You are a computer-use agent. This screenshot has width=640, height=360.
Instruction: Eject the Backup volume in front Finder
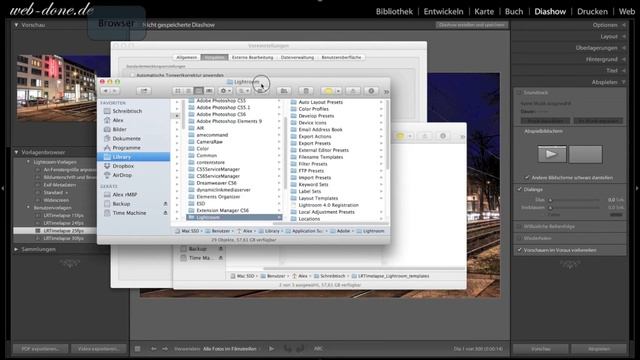(165, 204)
